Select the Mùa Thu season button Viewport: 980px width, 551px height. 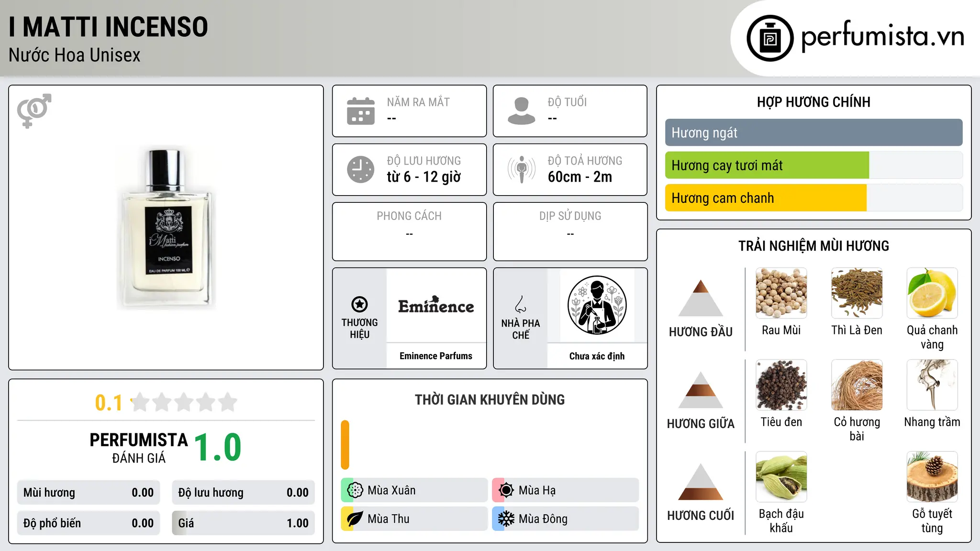414,519
